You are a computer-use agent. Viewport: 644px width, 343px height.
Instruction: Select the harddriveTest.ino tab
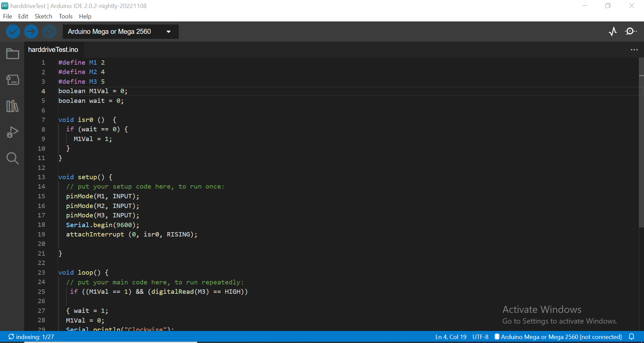(53, 50)
